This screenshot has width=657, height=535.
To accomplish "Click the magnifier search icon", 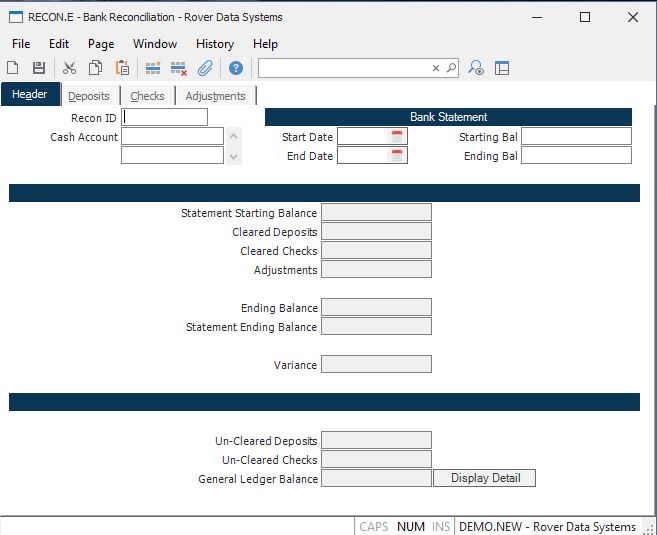I will coord(451,68).
